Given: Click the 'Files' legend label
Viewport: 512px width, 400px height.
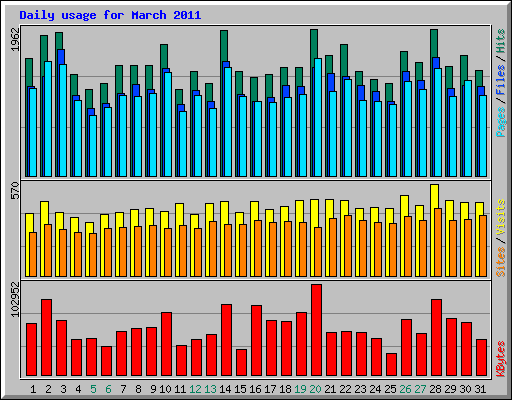Looking at the screenshot, I should point(501,80).
